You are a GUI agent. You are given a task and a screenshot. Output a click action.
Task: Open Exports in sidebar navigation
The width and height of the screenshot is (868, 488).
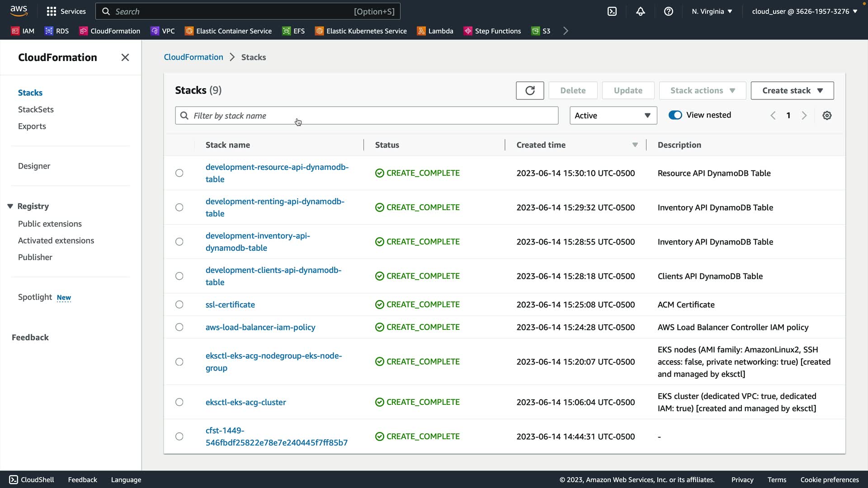point(32,126)
